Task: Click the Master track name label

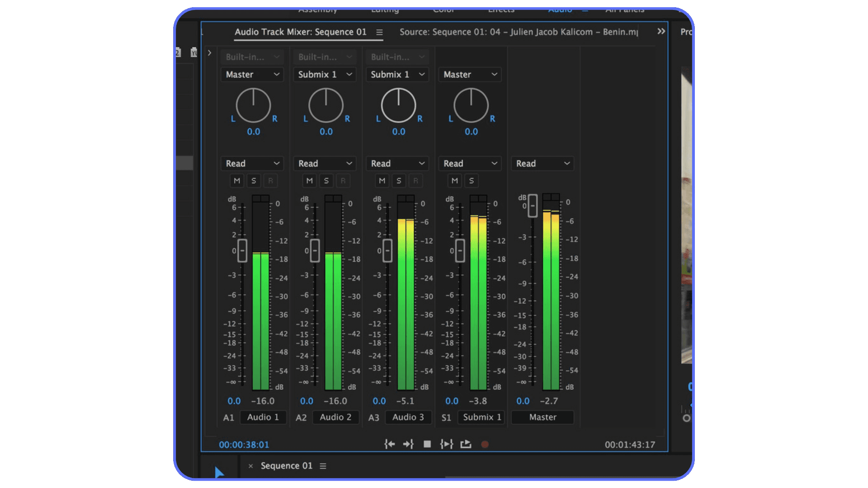Action: tap(542, 417)
